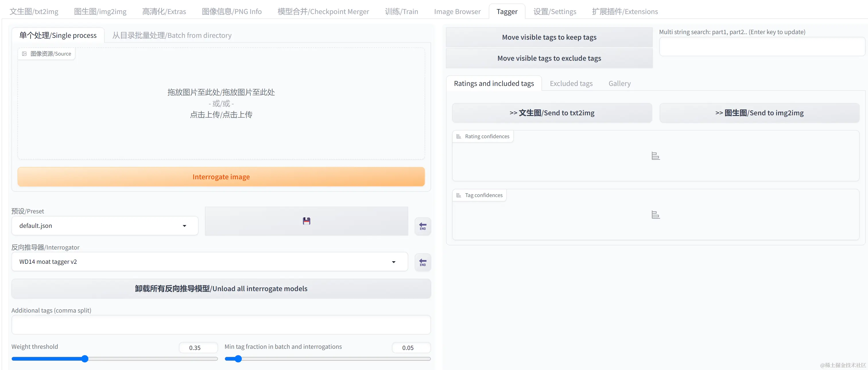Click the Multi string search text box

(762, 47)
